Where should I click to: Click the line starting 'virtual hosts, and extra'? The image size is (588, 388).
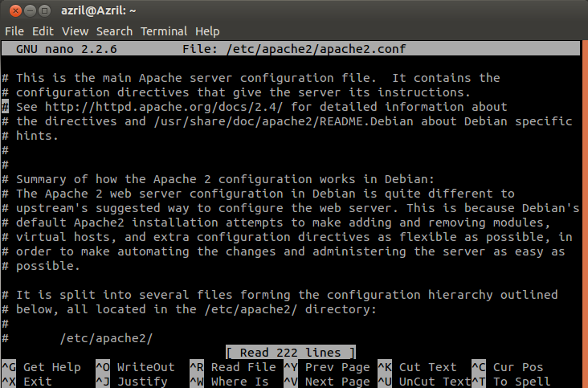(287, 237)
